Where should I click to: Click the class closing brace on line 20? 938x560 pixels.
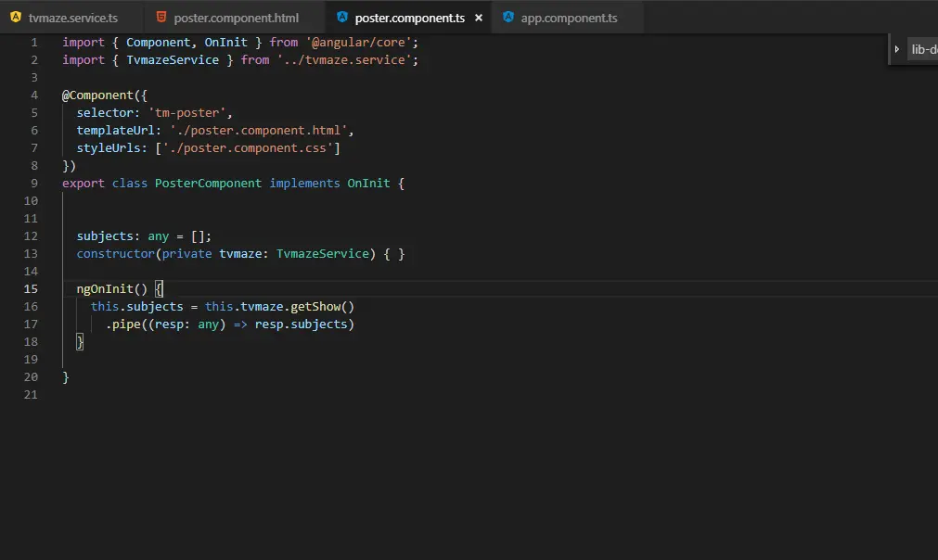coord(66,376)
